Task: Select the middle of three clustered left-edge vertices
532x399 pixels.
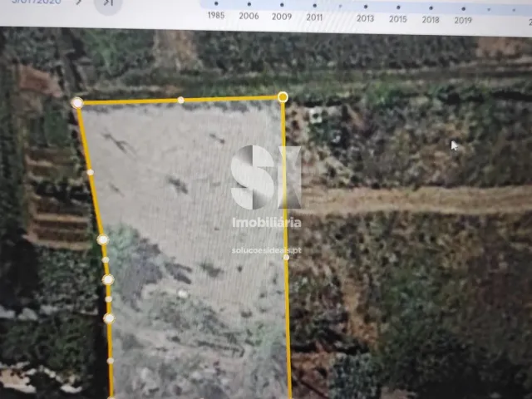Action: [x=107, y=279]
